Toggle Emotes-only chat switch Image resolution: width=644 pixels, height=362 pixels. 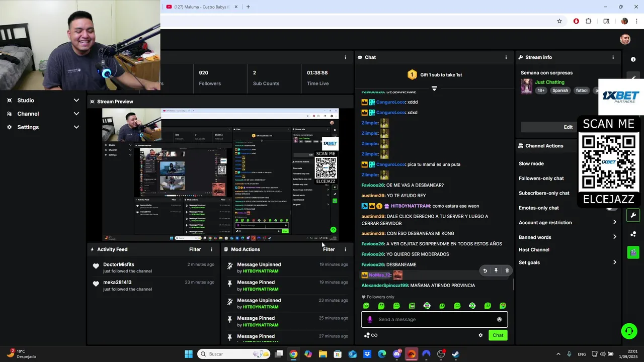[x=612, y=208]
